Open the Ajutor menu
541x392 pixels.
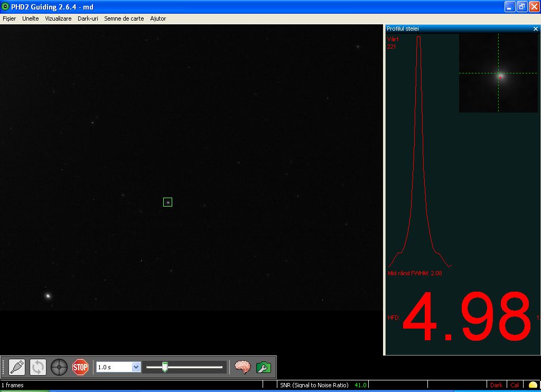coord(158,18)
